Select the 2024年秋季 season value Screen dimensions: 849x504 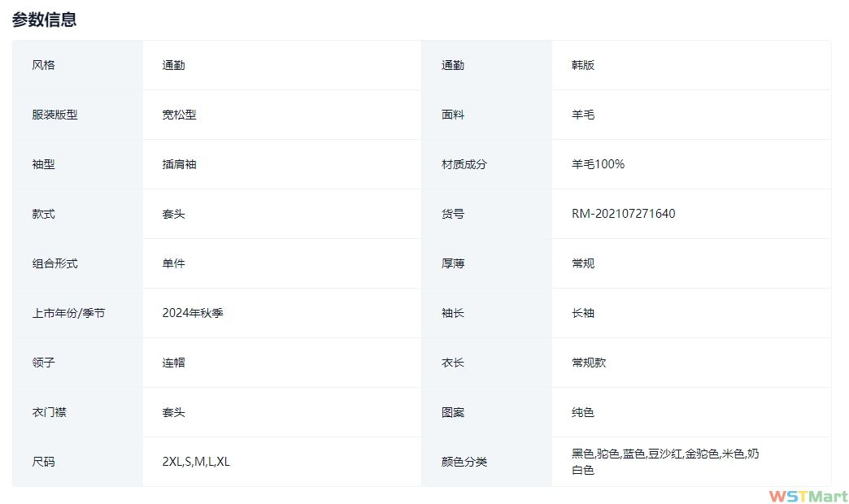(x=193, y=313)
